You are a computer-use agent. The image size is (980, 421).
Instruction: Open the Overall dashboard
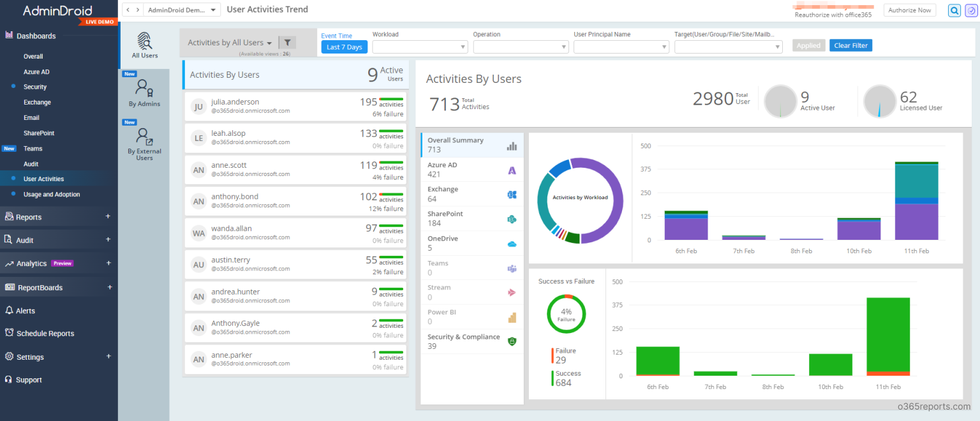tap(33, 56)
